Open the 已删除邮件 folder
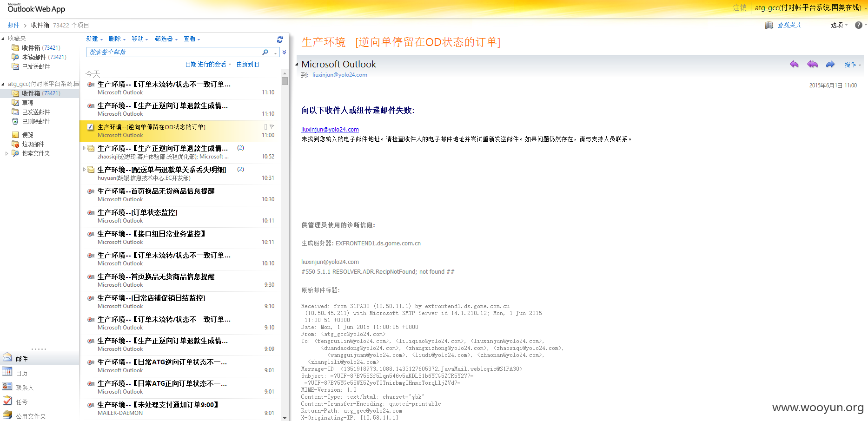This screenshot has width=868, height=421. click(36, 121)
